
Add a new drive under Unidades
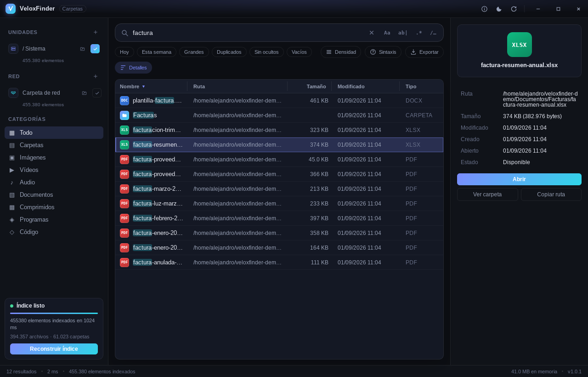coord(96,32)
